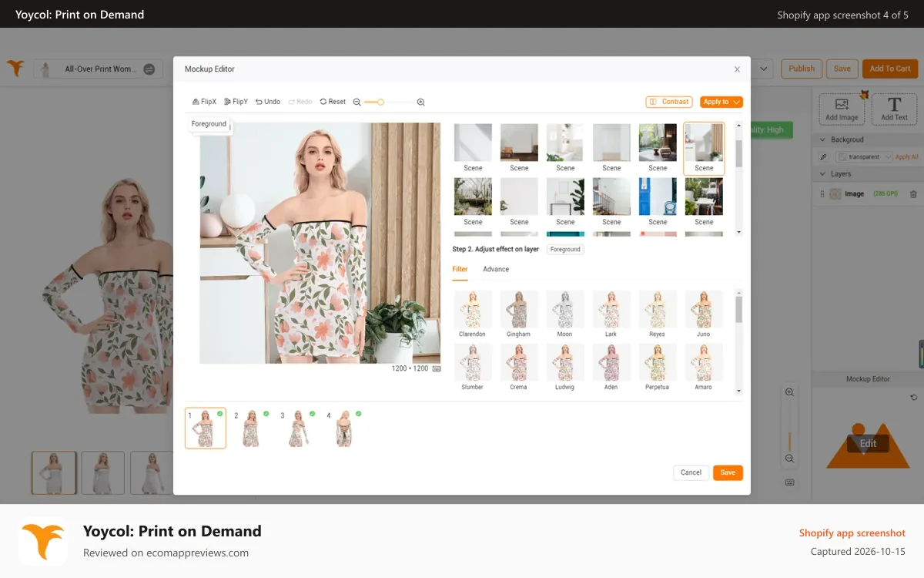Apply the Juno filter

tap(703, 314)
